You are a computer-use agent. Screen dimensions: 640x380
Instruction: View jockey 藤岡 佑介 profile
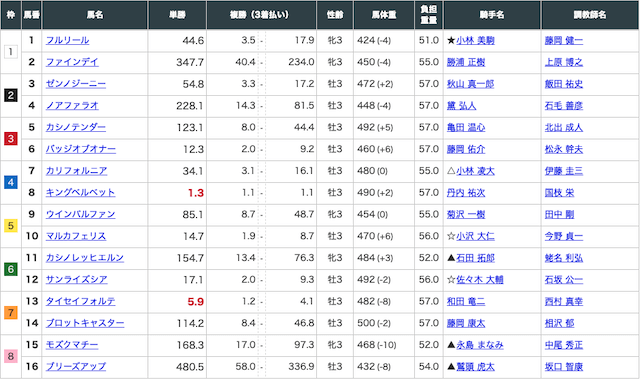(466, 149)
